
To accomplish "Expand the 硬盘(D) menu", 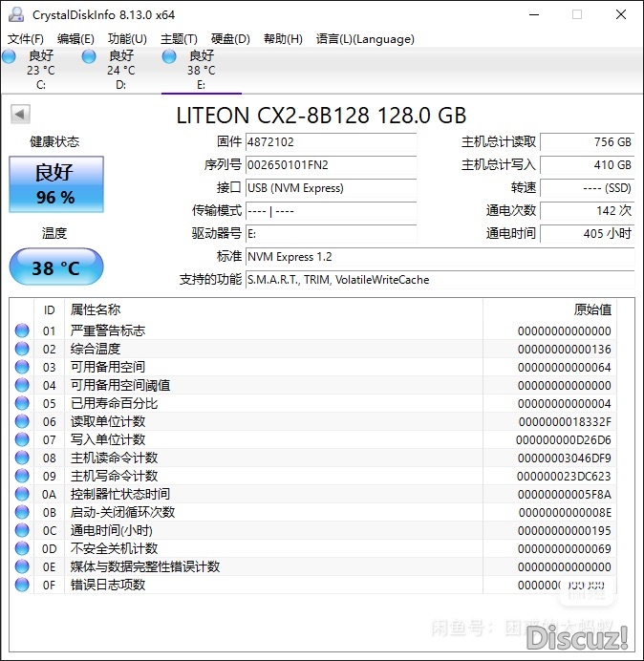I will pos(230,39).
